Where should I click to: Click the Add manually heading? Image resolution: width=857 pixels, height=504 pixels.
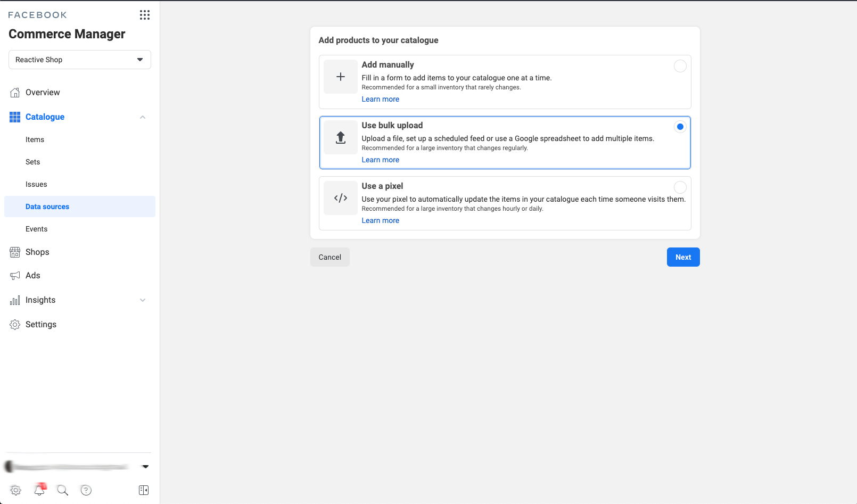tap(388, 64)
